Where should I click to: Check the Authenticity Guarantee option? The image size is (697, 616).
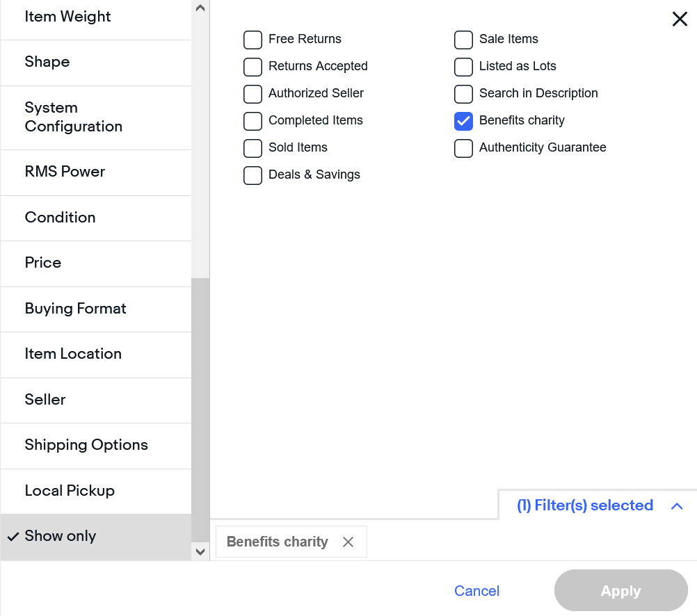pos(463,148)
